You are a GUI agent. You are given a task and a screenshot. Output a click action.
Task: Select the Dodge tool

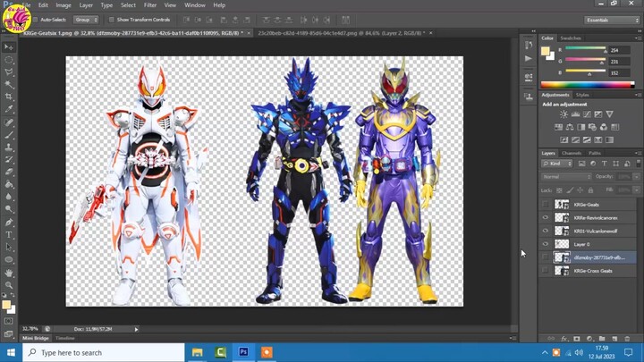click(x=9, y=209)
